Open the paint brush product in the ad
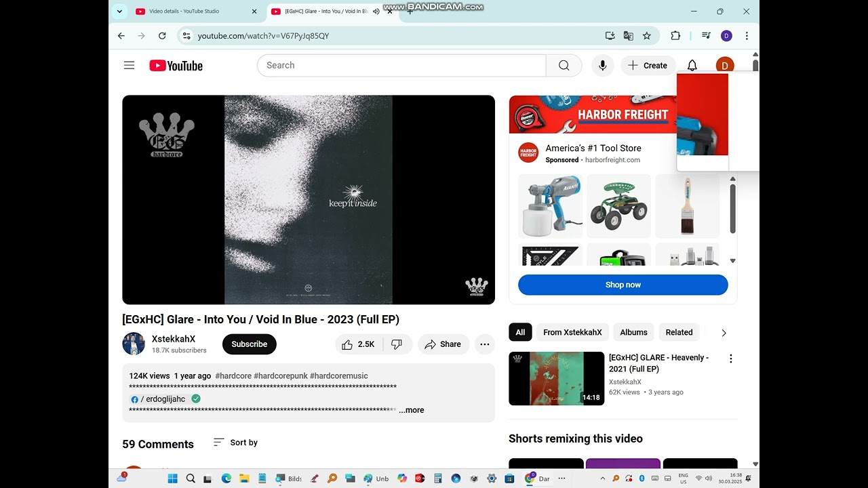Viewport: 868px width, 488px height. [688, 206]
